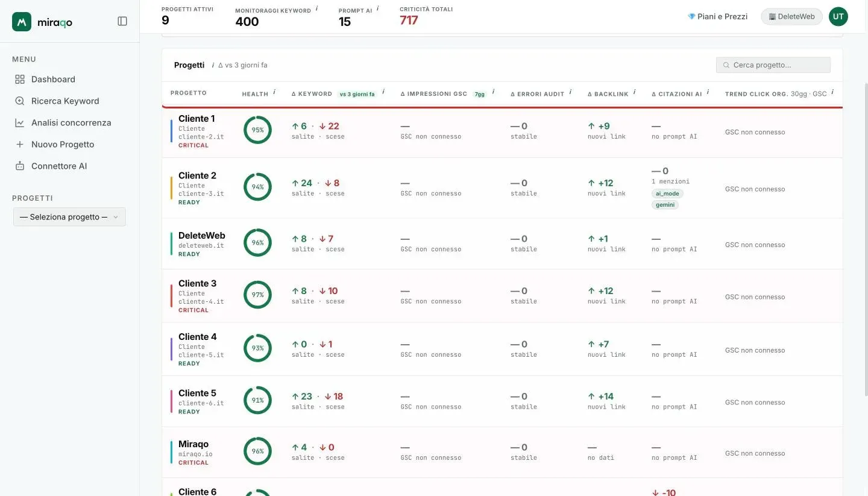The height and width of the screenshot is (496, 868).
Task: Click the info icon beside Monitoraggi Keyword
Action: [x=317, y=9]
